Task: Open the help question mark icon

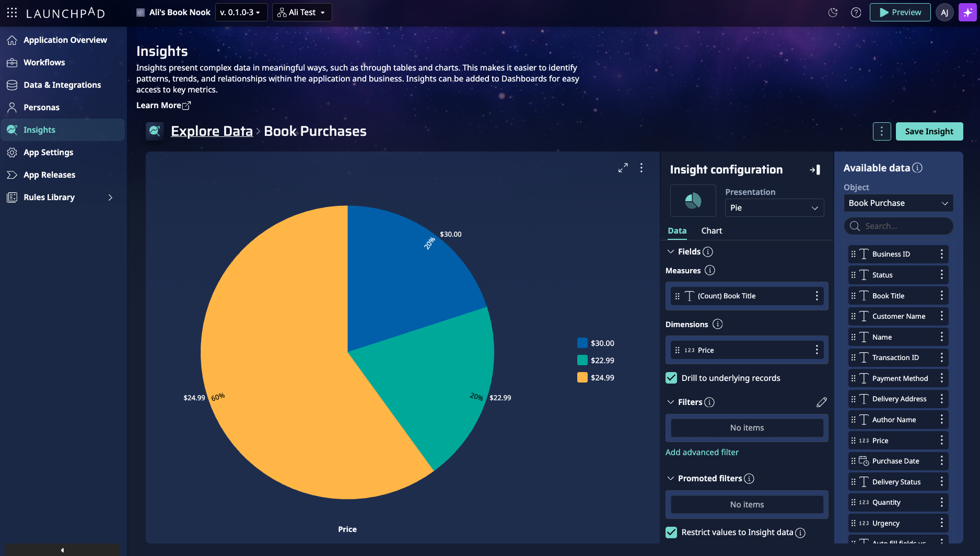Action: coord(856,12)
